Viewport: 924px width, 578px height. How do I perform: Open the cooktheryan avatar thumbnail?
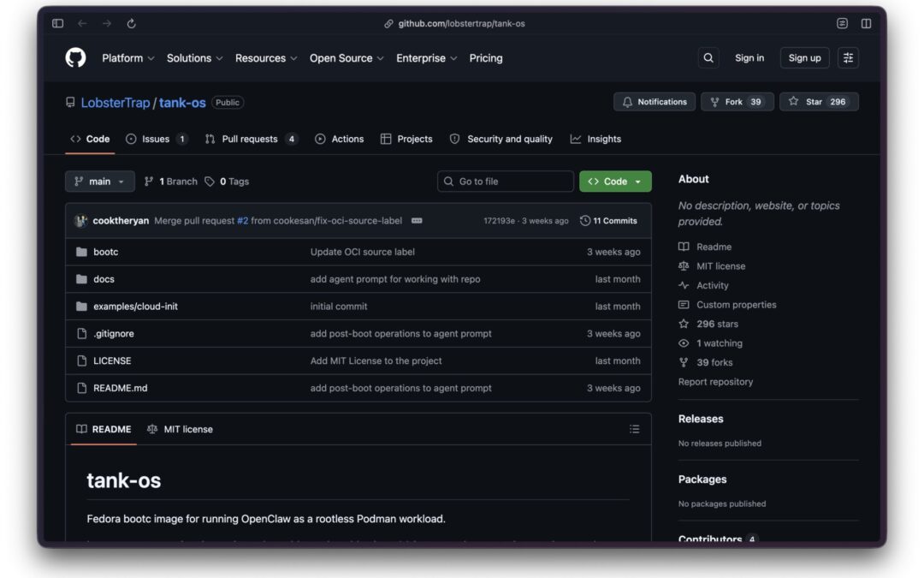(80, 221)
